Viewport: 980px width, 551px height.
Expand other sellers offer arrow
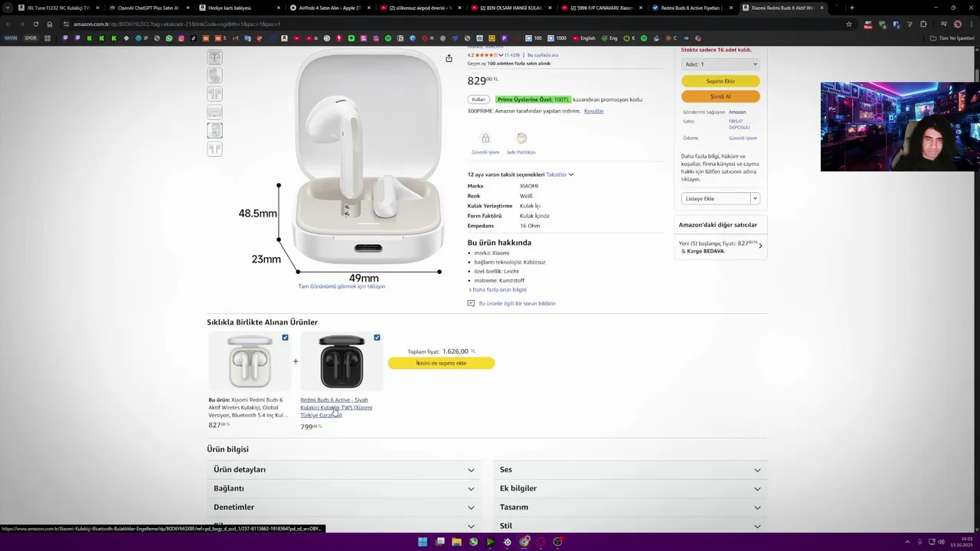(759, 246)
